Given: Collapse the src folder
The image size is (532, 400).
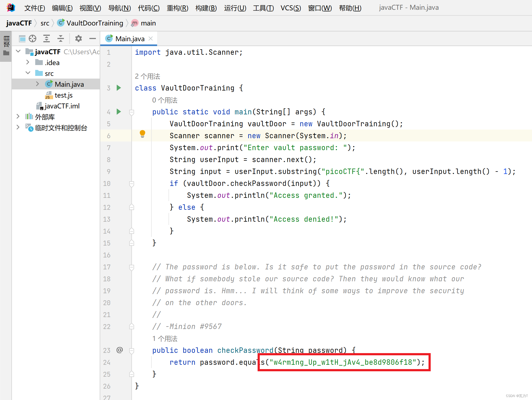Looking at the screenshot, I should click(x=28, y=73).
